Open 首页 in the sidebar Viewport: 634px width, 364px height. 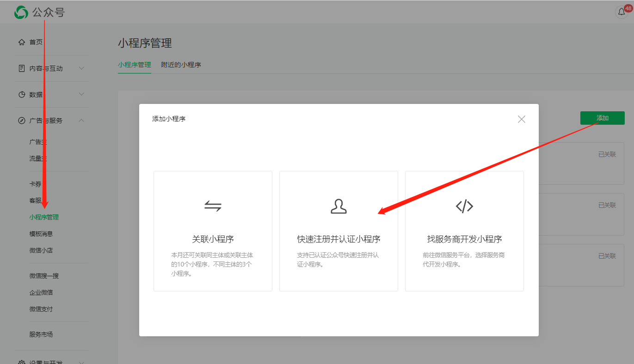point(36,42)
